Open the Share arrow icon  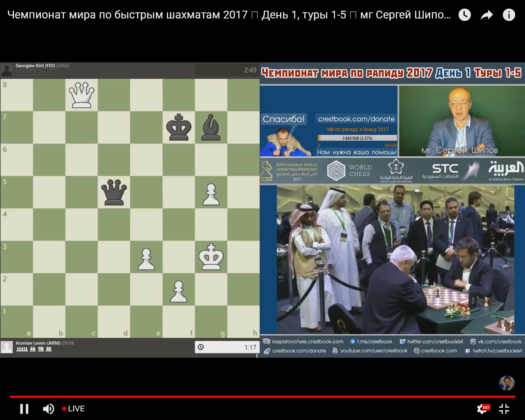pos(486,15)
